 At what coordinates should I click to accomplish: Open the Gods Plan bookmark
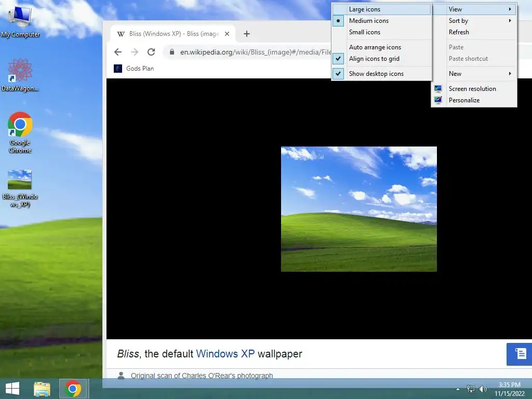[x=134, y=69]
